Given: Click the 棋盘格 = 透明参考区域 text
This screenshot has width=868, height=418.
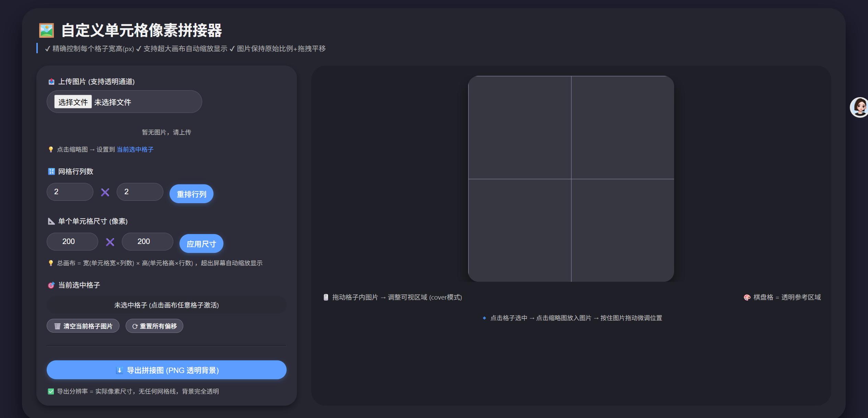Looking at the screenshot, I should tap(787, 298).
